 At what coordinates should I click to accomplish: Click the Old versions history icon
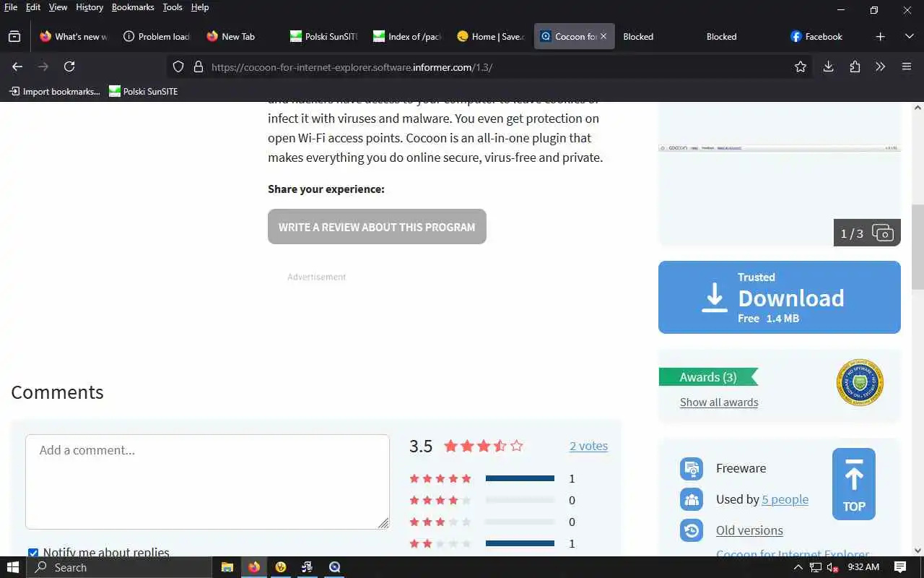pyautogui.click(x=692, y=530)
